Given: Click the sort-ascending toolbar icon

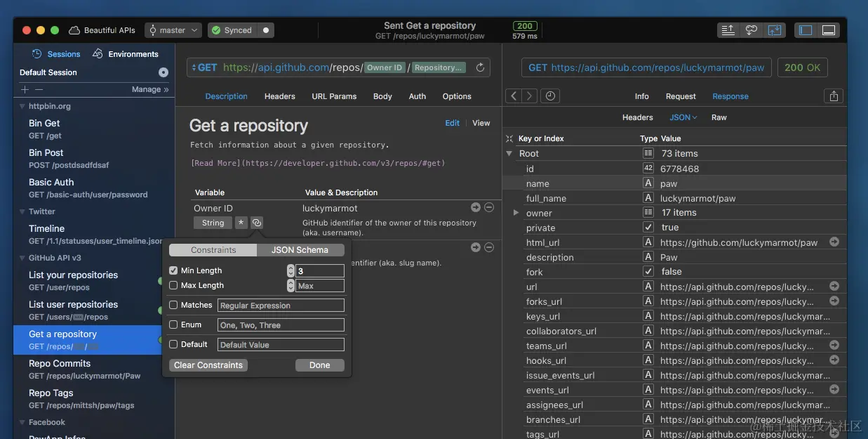Looking at the screenshot, I should (728, 30).
